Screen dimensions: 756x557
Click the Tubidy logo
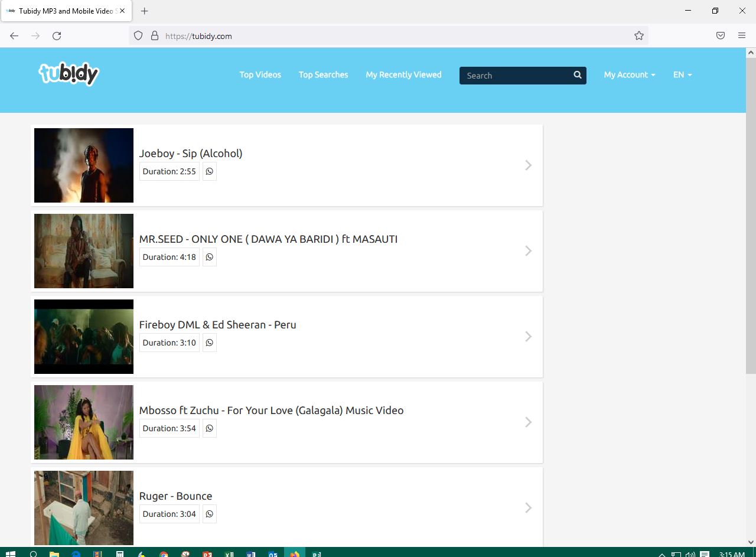69,74
